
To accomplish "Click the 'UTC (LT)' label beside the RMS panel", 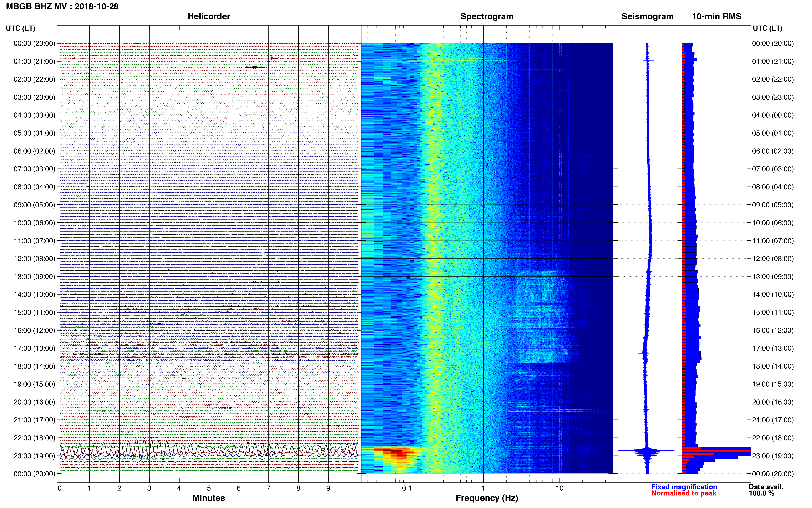I will (767, 28).
